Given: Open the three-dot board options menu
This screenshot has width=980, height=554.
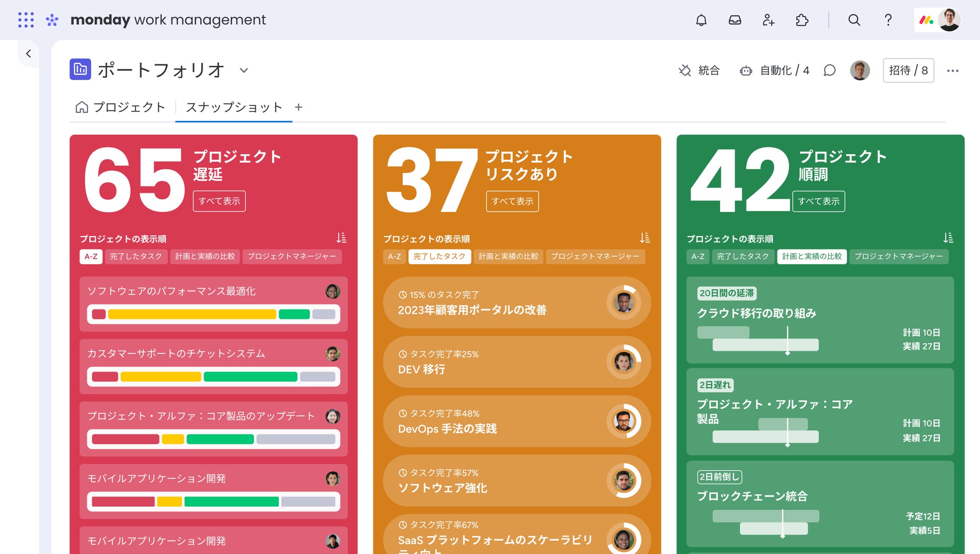Looking at the screenshot, I should (952, 71).
